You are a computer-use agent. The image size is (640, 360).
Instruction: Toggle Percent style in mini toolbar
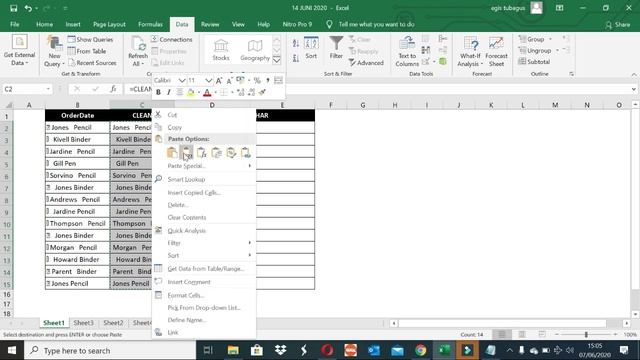click(x=257, y=80)
